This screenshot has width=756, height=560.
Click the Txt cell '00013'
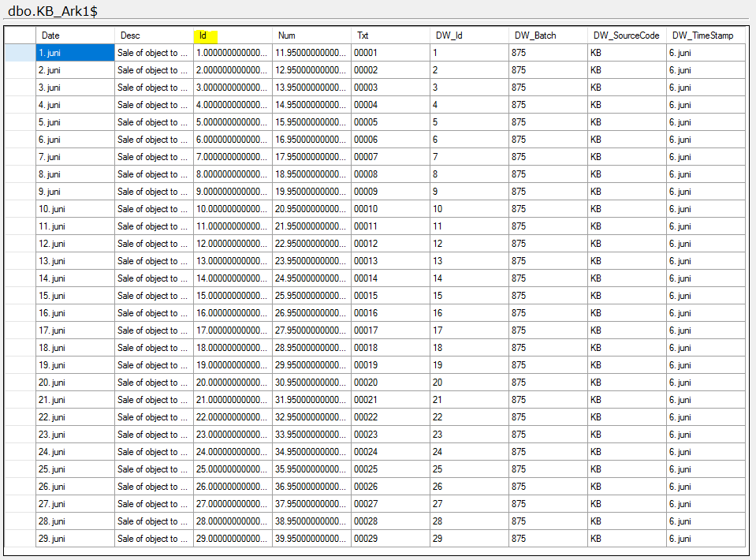(x=390, y=261)
